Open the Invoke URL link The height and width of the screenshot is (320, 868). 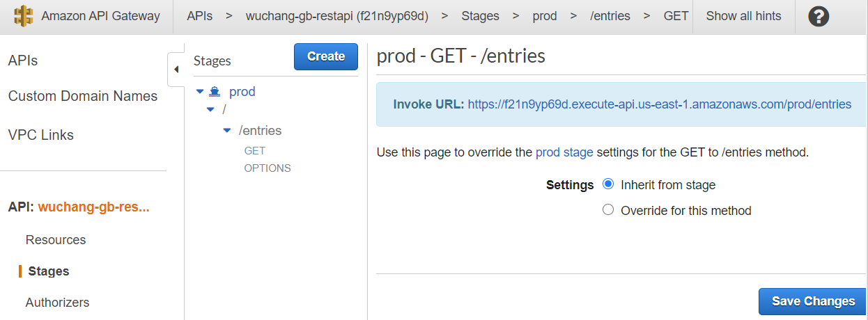click(659, 104)
